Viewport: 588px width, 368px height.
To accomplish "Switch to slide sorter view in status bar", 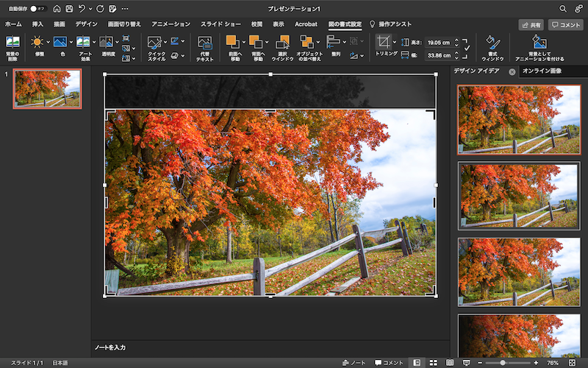I will (433, 363).
